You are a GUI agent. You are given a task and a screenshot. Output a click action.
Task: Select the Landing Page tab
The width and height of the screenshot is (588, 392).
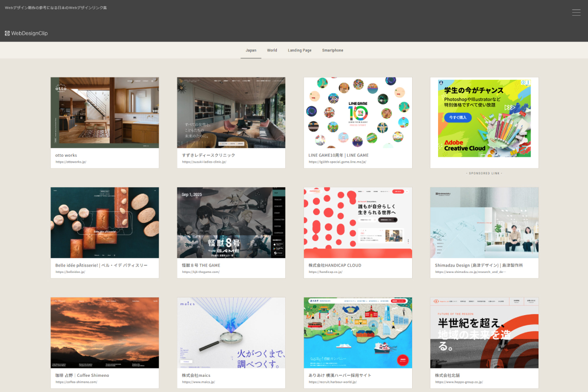point(299,50)
